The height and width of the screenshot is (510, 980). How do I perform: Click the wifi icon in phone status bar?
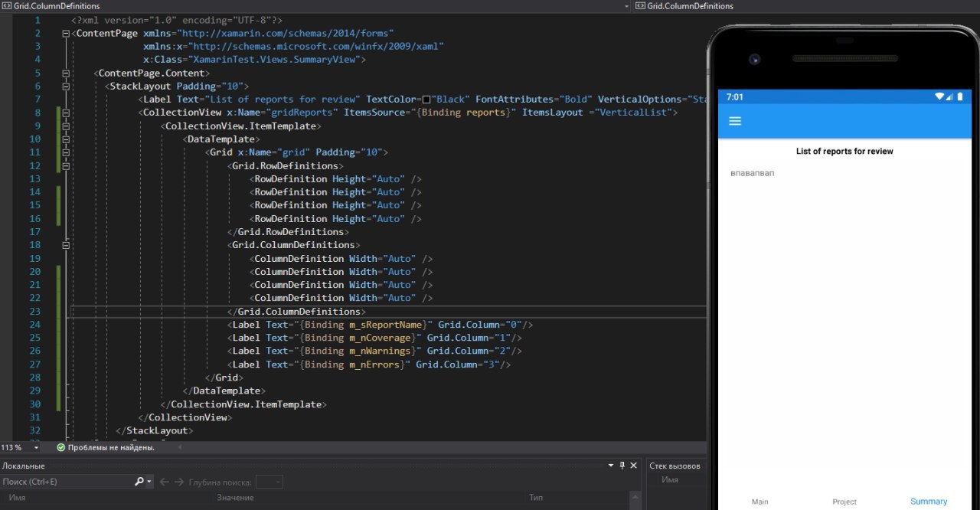939,97
